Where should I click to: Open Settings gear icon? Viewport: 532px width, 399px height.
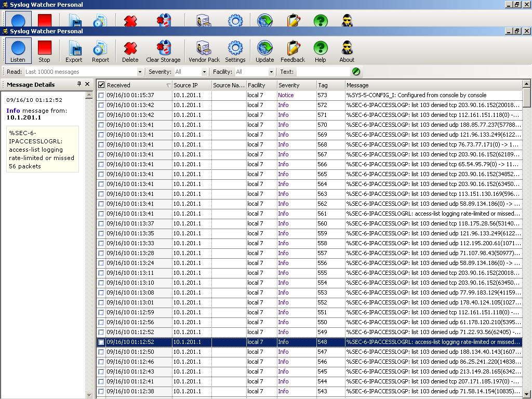(x=235, y=48)
